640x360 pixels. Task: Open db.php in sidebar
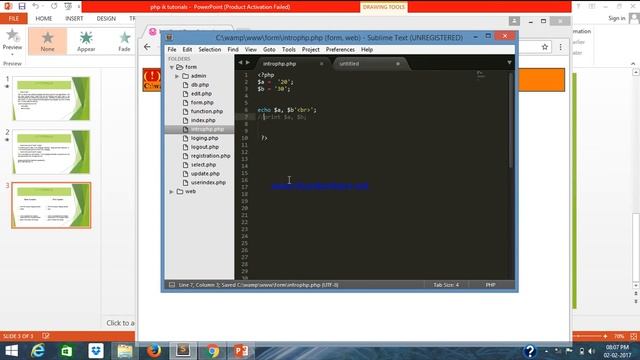(x=200, y=85)
